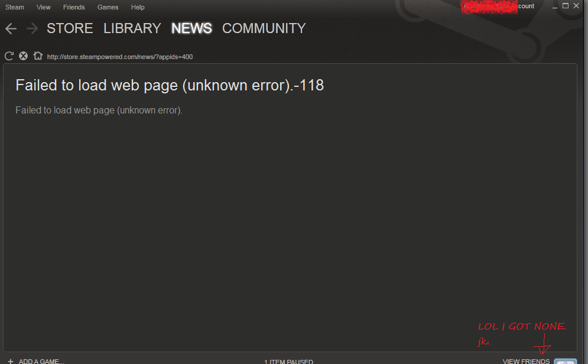The width and height of the screenshot is (588, 364).
Task: Open the Help menu
Action: click(138, 7)
